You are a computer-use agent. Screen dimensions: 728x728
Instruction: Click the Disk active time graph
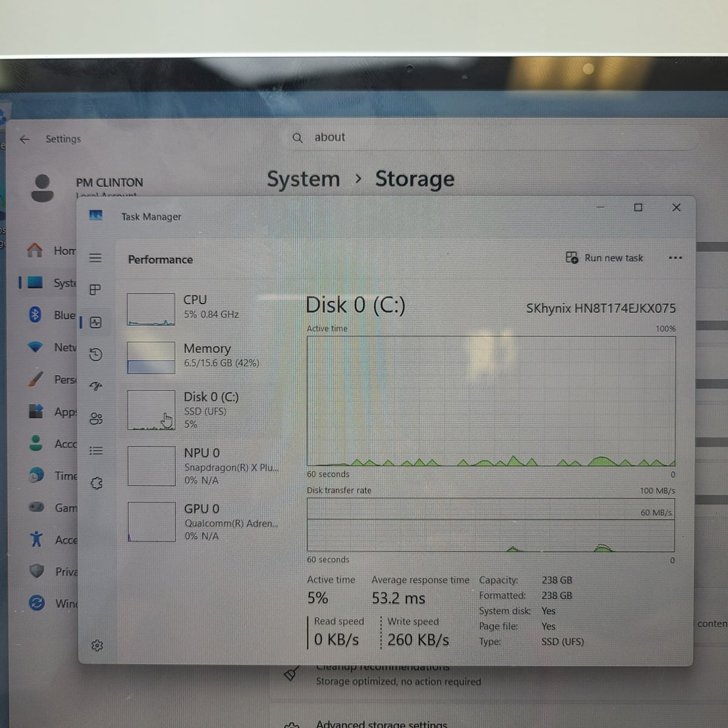coord(491,402)
